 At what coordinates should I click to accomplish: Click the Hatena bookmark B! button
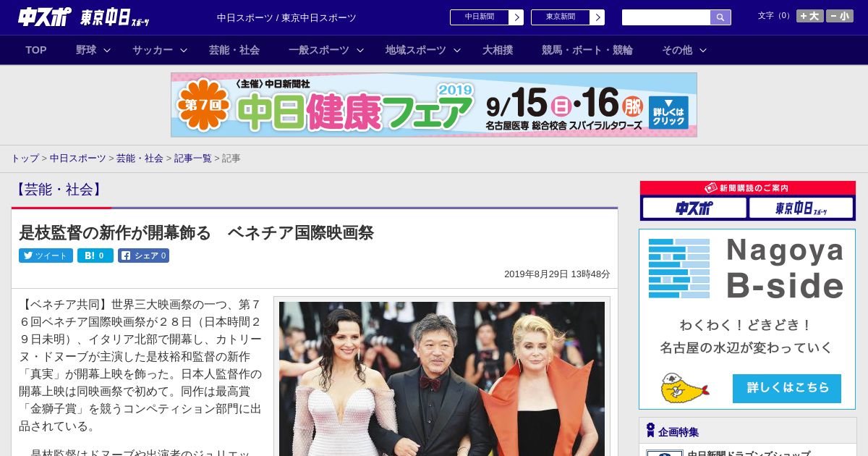pyautogui.click(x=95, y=256)
